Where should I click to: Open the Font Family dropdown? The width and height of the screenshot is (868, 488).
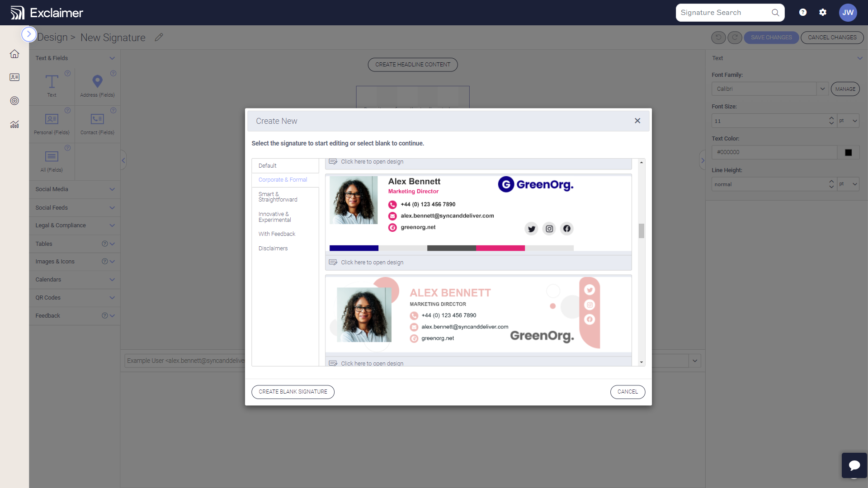[822, 89]
